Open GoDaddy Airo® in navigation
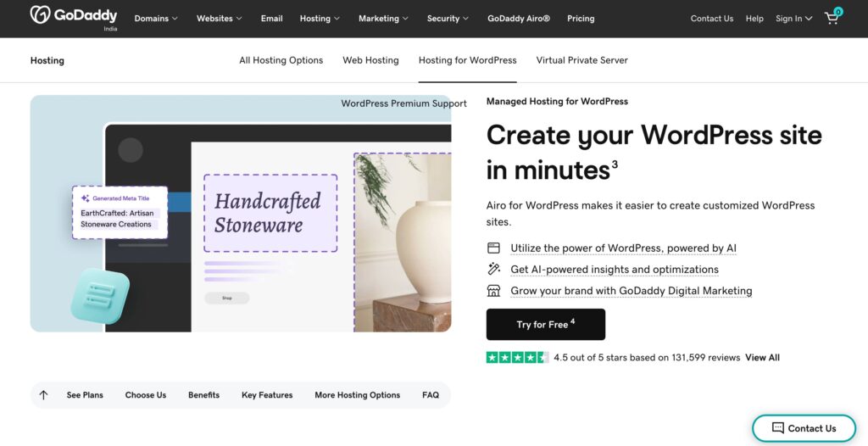 pos(519,19)
